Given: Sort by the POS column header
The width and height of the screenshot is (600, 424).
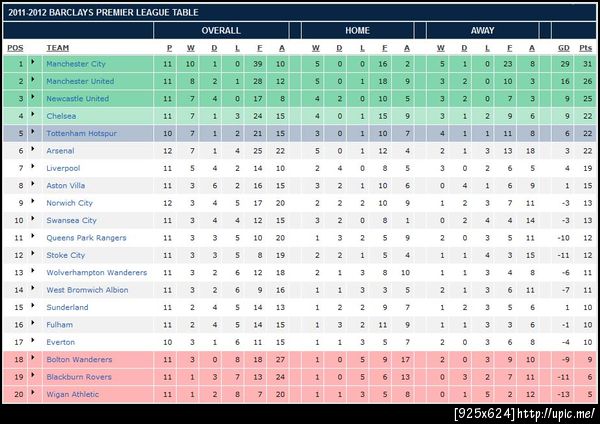Looking at the screenshot, I should pos(15,48).
